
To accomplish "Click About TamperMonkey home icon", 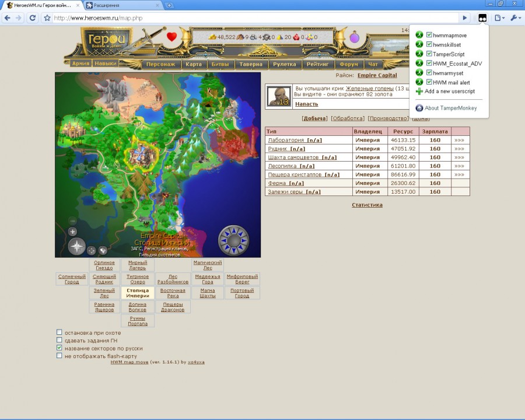I will coord(419,108).
